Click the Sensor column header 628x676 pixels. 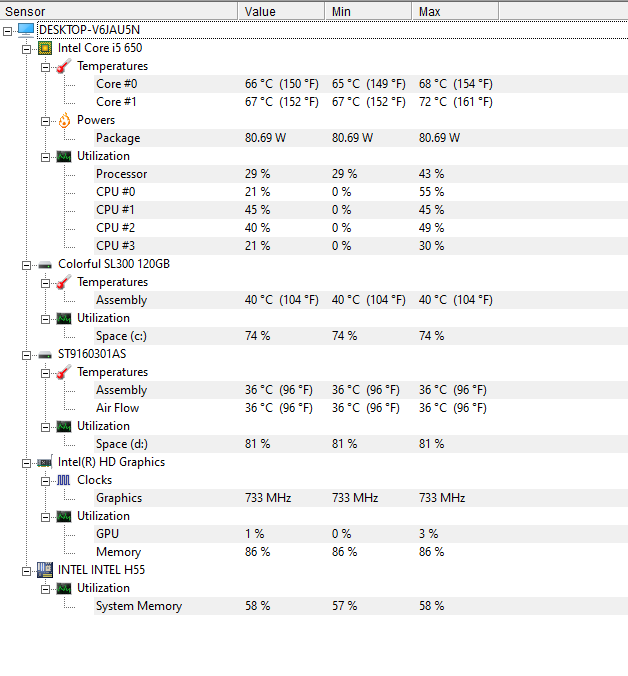click(x=119, y=11)
